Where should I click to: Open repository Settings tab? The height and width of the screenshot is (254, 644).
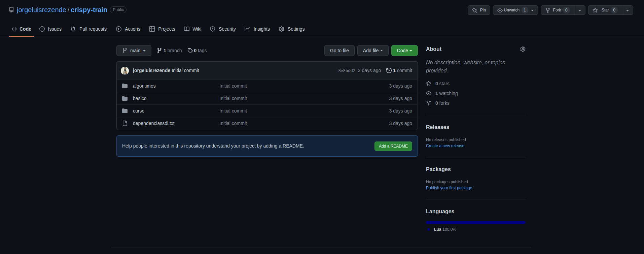coord(292,29)
